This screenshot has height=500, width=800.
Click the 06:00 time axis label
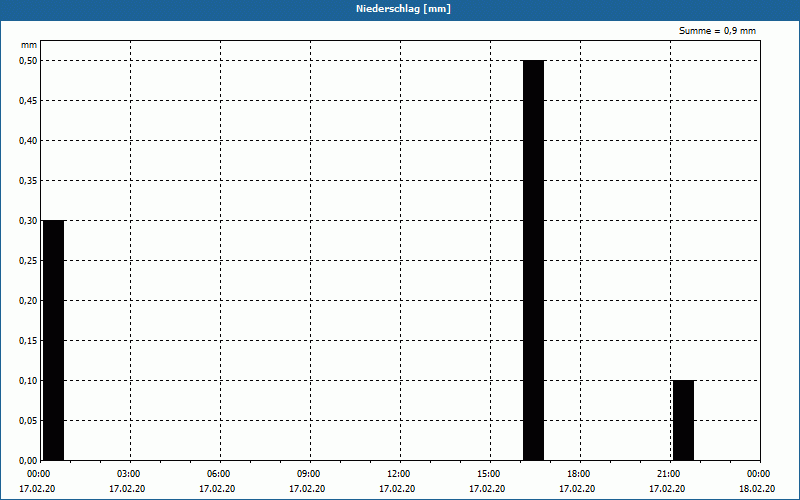[219, 474]
